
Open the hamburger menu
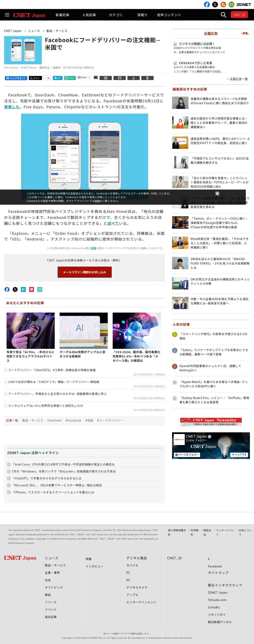7,15
